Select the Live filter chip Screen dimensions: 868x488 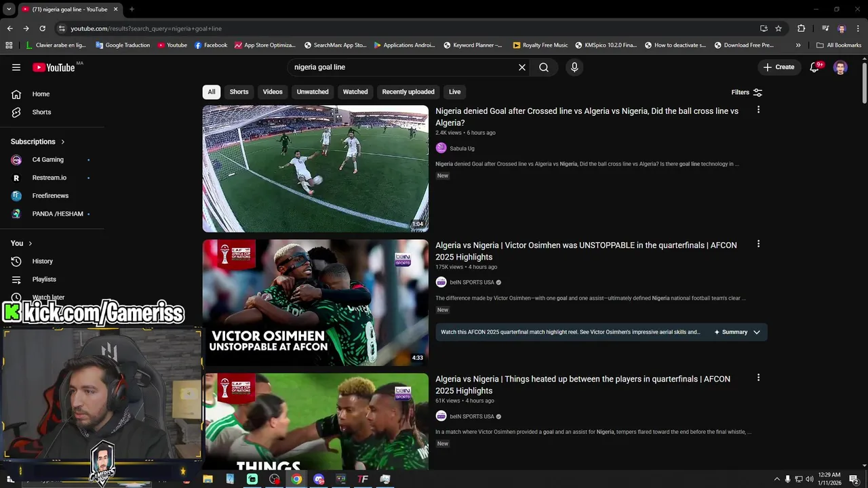[454, 92]
